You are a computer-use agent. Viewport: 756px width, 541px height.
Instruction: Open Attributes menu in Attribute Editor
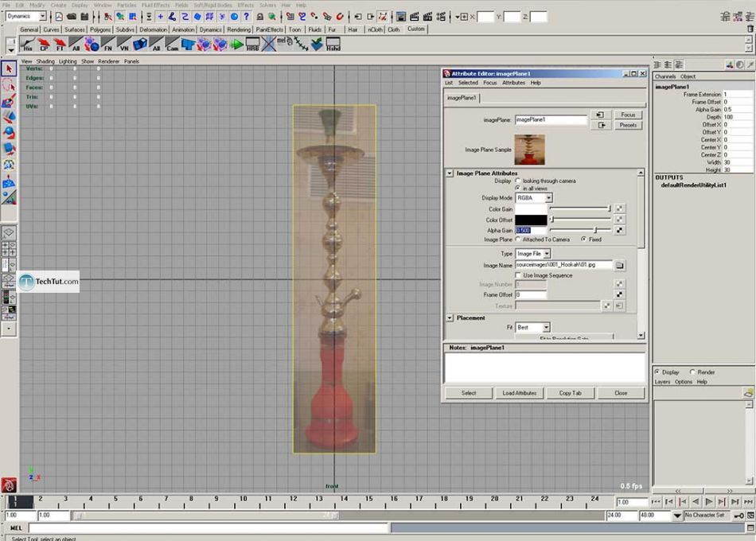(513, 83)
